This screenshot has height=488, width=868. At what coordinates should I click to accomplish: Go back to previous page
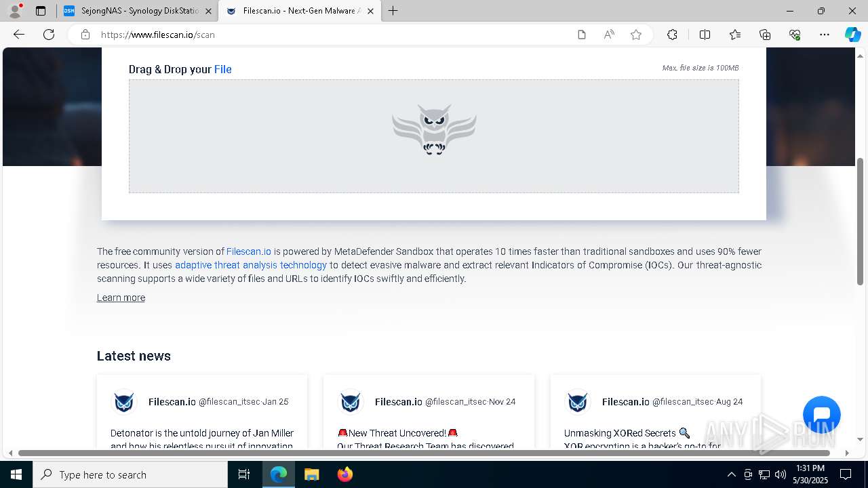click(x=19, y=35)
